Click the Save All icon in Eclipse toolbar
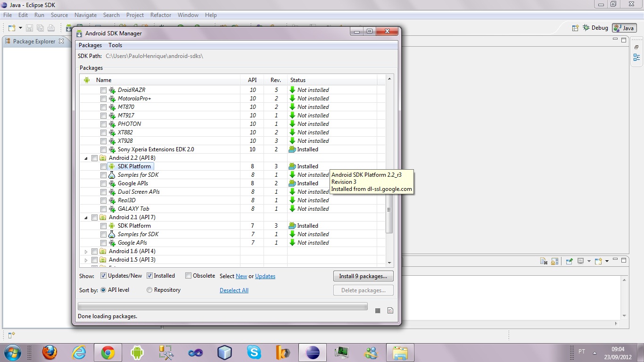644x362 pixels. click(x=40, y=28)
